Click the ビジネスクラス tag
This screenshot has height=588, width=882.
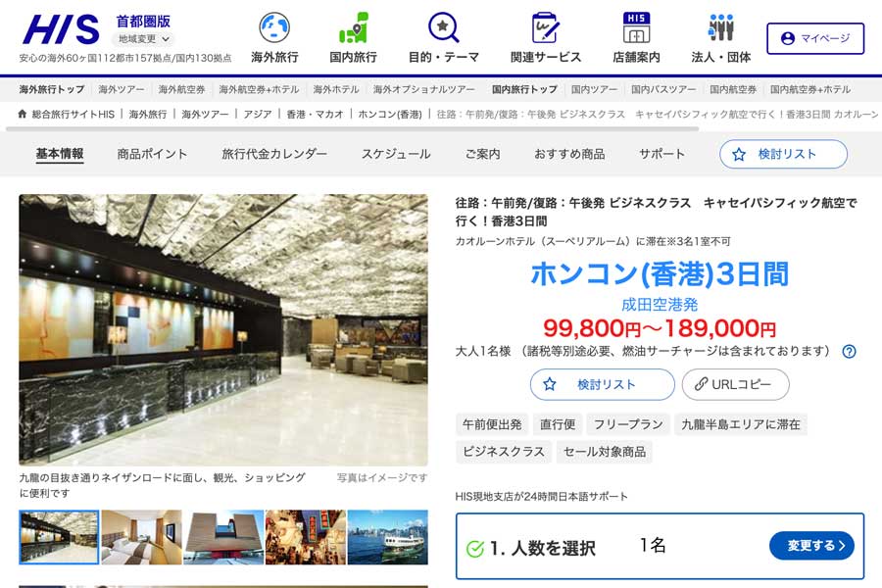click(x=504, y=452)
